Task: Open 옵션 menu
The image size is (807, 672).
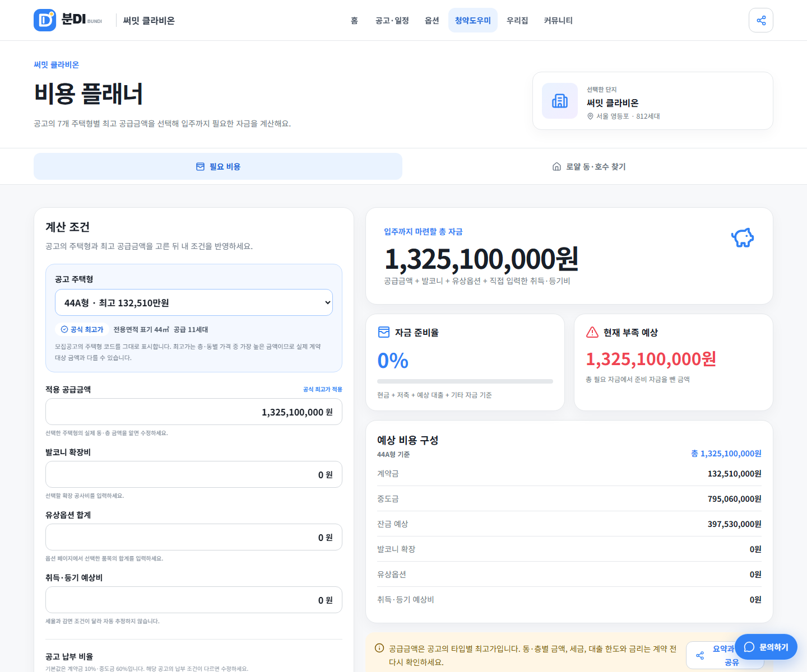Action: [432, 20]
